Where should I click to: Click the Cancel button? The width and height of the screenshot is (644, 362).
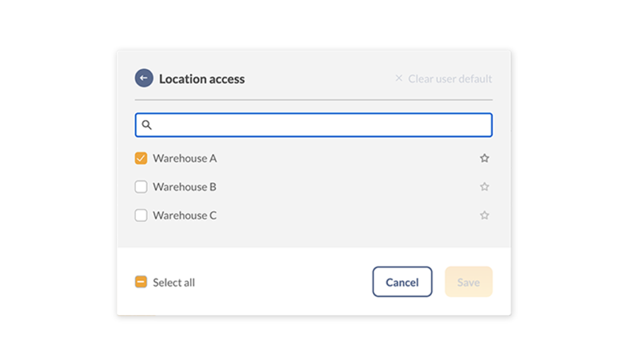tap(402, 282)
